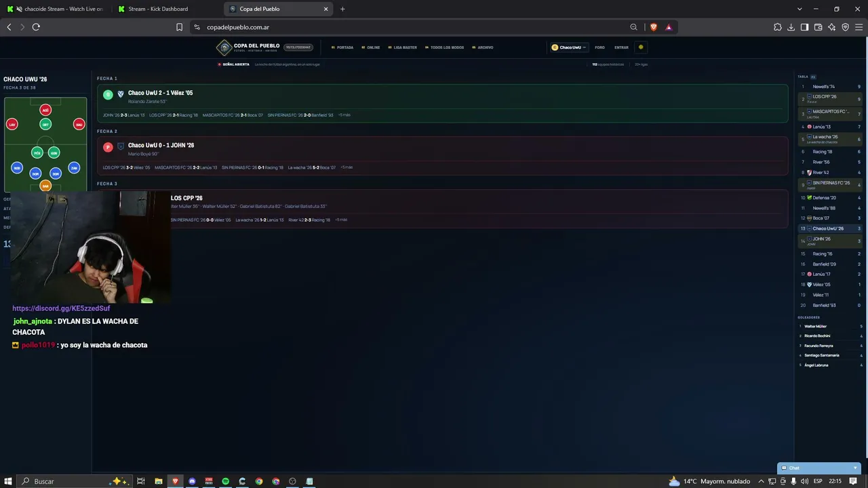The width and height of the screenshot is (868, 488).
Task: Click Chaco UwU '26 row in standings
Action: [831, 228]
